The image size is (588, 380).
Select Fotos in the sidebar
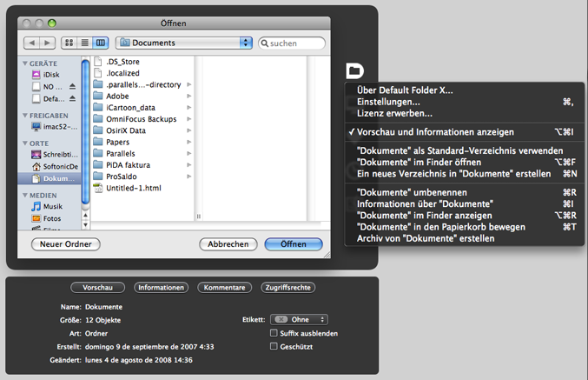click(46, 218)
